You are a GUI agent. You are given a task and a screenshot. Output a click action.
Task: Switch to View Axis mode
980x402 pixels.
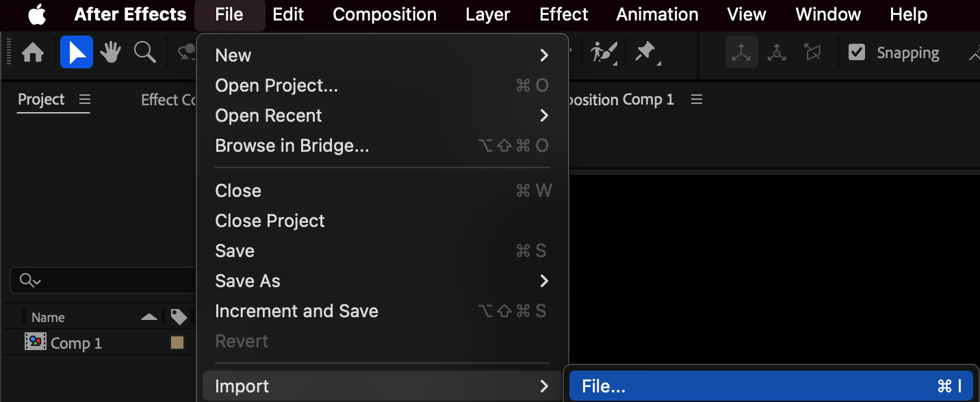click(x=812, y=53)
